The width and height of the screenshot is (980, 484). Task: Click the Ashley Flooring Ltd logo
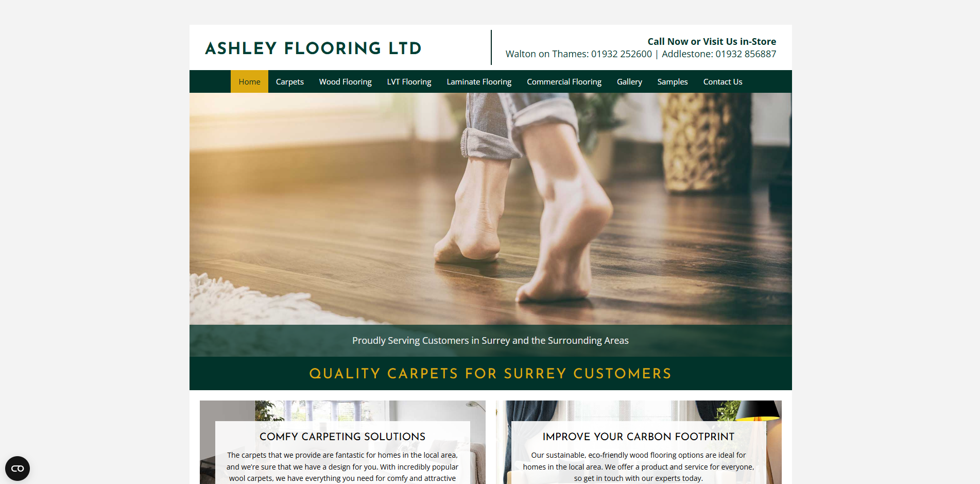(314, 48)
